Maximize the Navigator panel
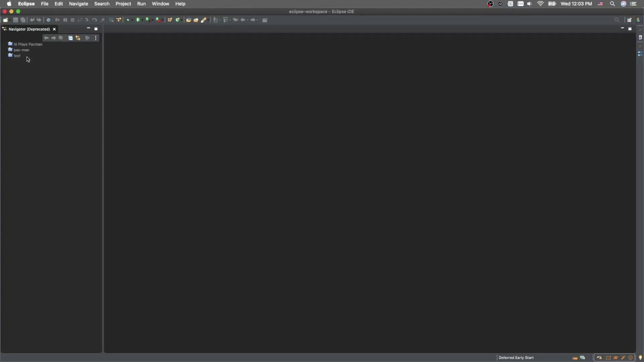The image size is (644, 362). [x=96, y=29]
